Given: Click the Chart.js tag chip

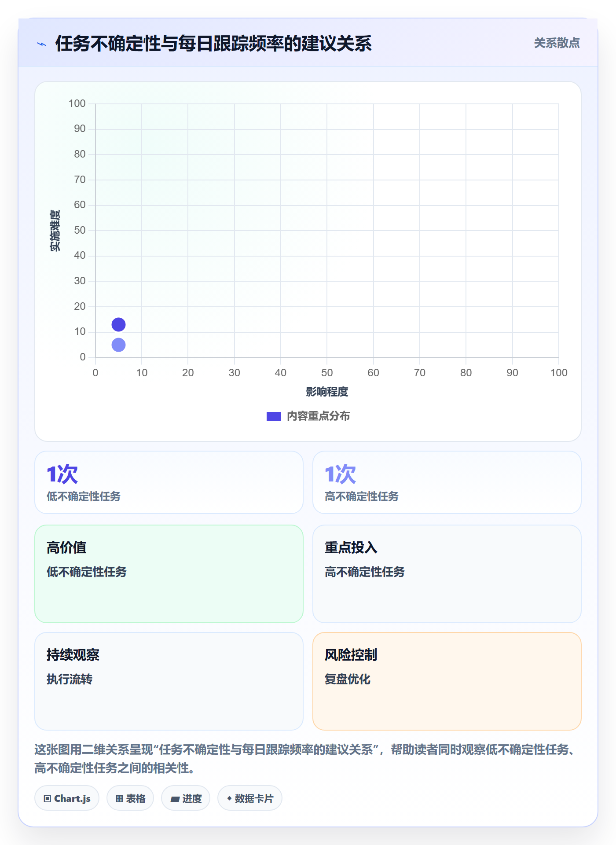Looking at the screenshot, I should 67,798.
